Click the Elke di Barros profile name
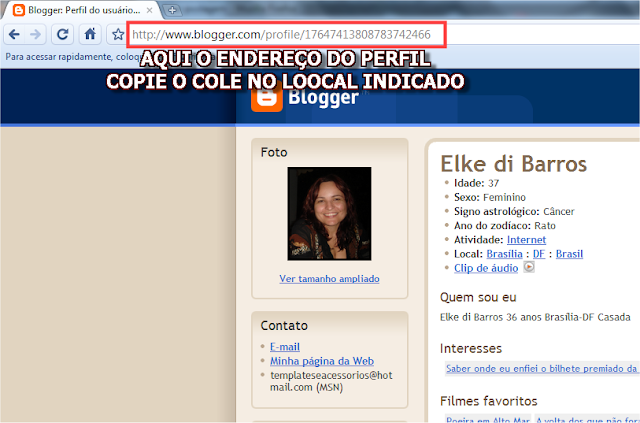Viewport: 640px width, 423px height. click(x=513, y=164)
